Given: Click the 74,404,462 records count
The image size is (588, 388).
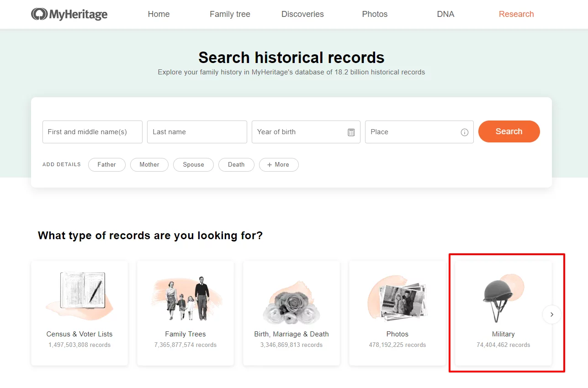Looking at the screenshot, I should click(503, 345).
